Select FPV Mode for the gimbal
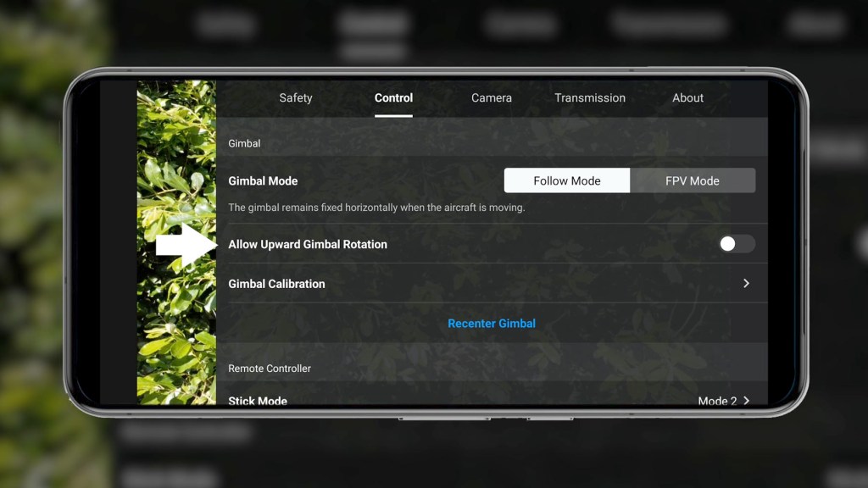868x488 pixels. [692, 180]
